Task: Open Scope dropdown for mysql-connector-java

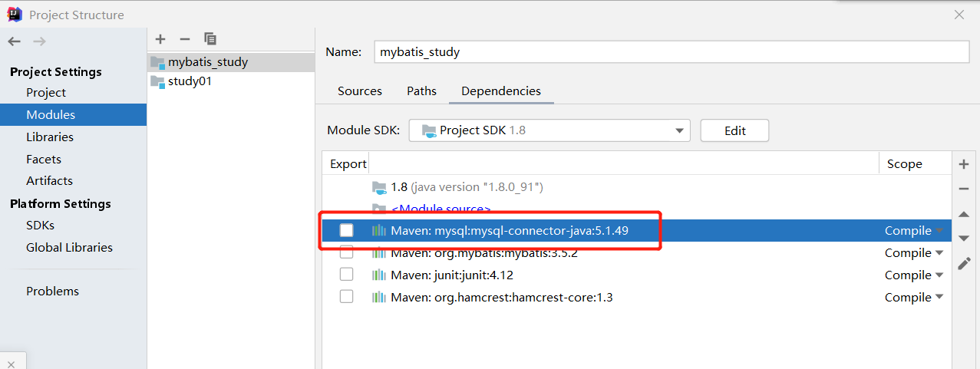Action: 914,230
